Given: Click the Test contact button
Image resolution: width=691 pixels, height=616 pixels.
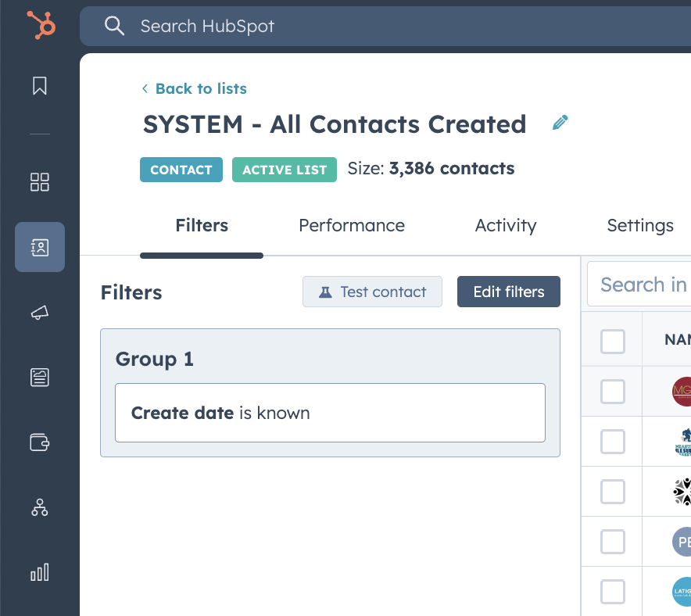Looking at the screenshot, I should click(x=372, y=292).
